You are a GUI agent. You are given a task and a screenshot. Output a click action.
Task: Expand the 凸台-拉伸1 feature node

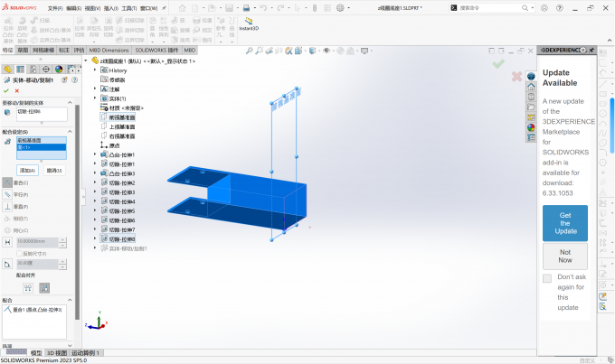point(95,154)
